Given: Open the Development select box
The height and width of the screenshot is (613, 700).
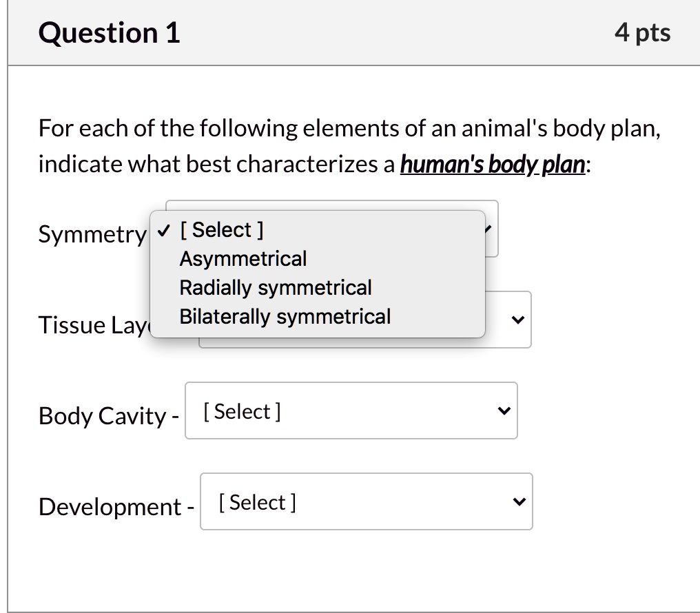Looking at the screenshot, I should coord(367,501).
